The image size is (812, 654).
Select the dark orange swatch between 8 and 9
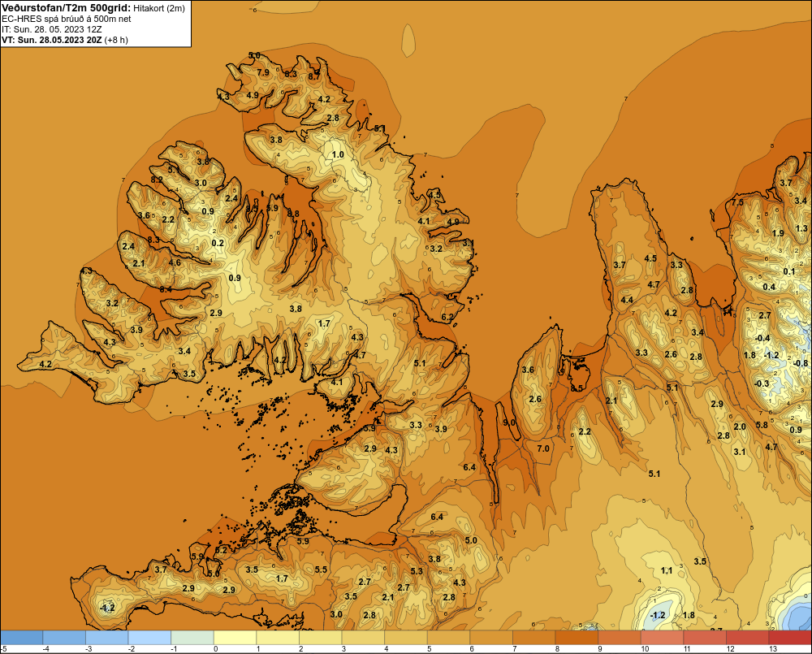pyautogui.click(x=577, y=637)
